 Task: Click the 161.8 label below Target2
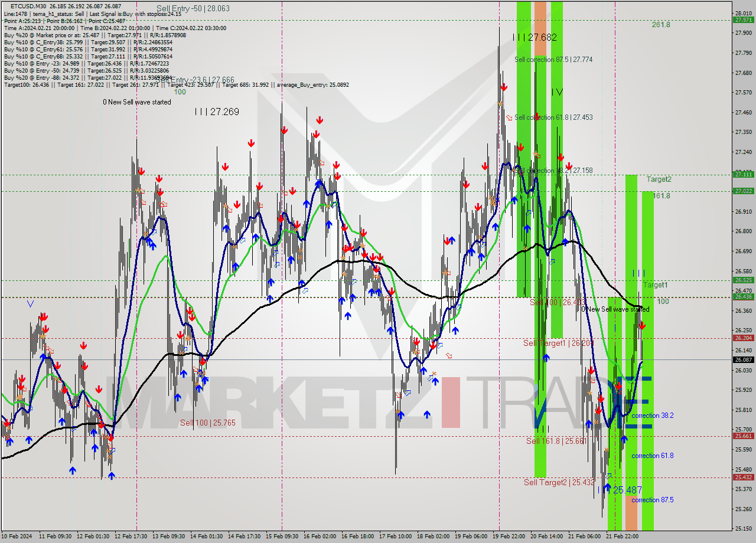(x=661, y=195)
